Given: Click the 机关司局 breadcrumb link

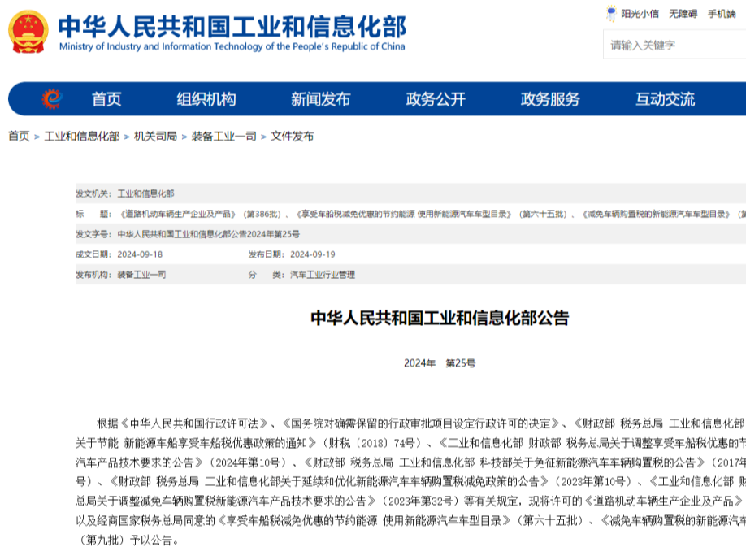Looking at the screenshot, I should click(x=155, y=136).
